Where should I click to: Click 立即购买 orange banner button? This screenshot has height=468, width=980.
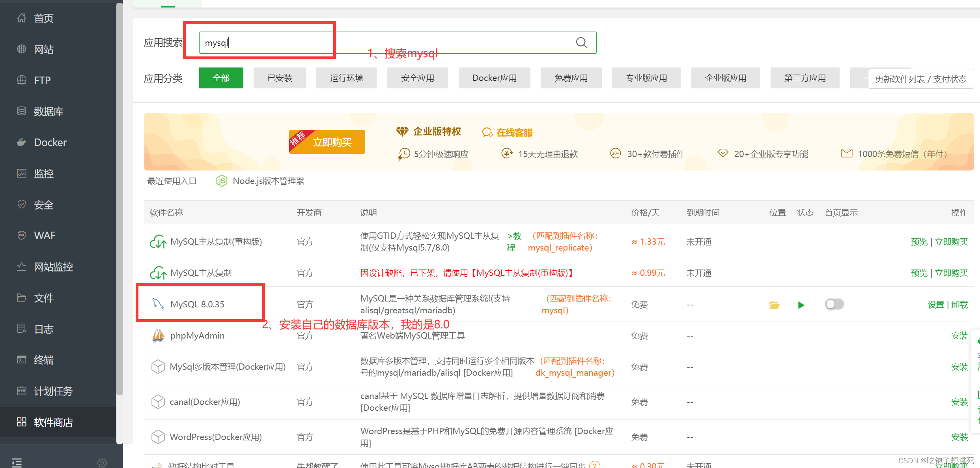tap(327, 142)
